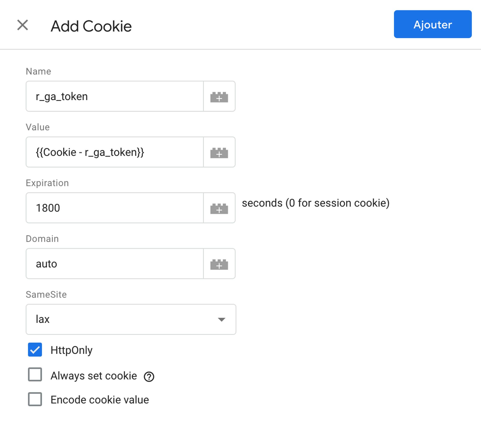Click into the Value input field
This screenshot has height=448, width=481.
tap(115, 152)
